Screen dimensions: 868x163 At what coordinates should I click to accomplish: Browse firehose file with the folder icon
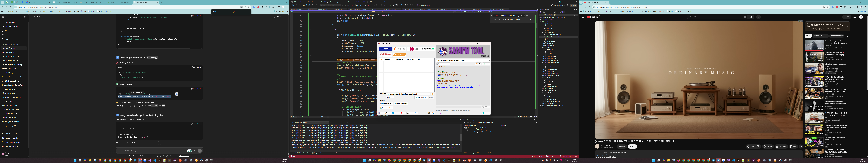click(433, 94)
